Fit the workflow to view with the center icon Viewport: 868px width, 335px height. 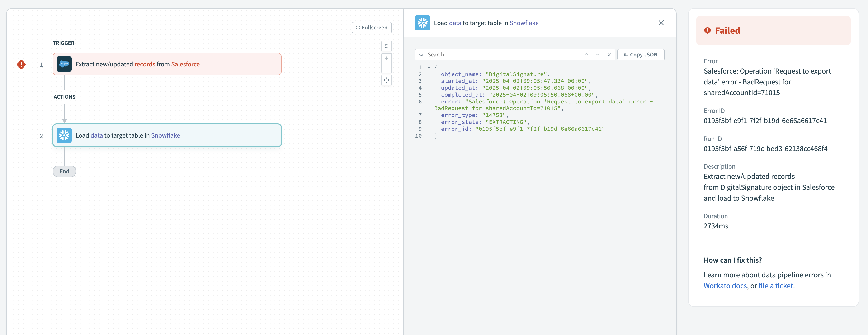386,80
